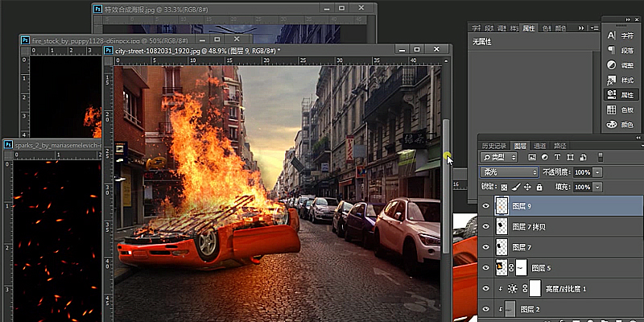The height and width of the screenshot is (322, 644).
Task: Select the 图层 2 layer thumbnail
Action: point(510,309)
